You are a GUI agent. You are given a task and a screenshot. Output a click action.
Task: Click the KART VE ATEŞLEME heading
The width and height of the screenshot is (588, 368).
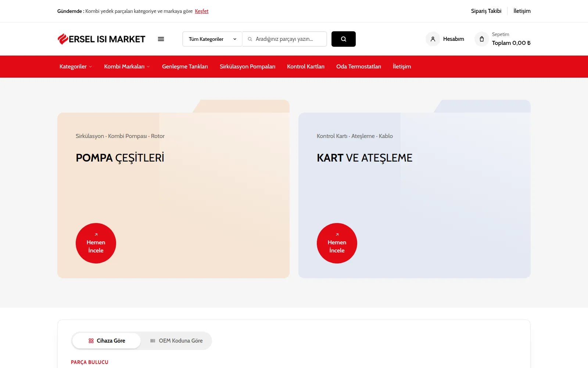click(365, 158)
